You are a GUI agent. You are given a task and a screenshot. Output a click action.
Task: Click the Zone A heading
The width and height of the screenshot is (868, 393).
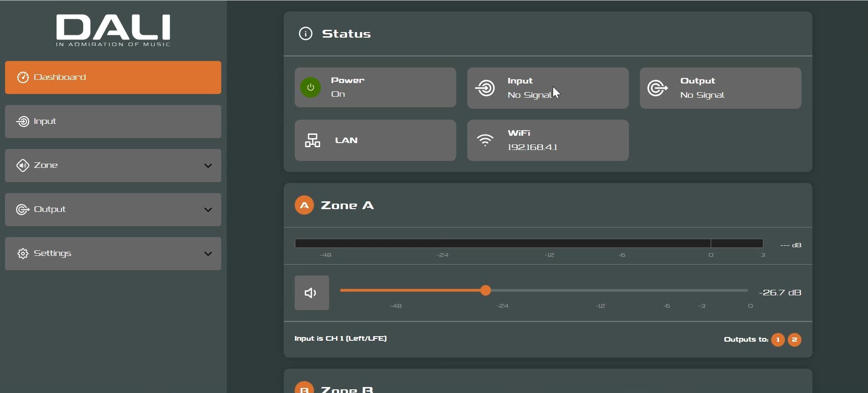click(x=347, y=205)
